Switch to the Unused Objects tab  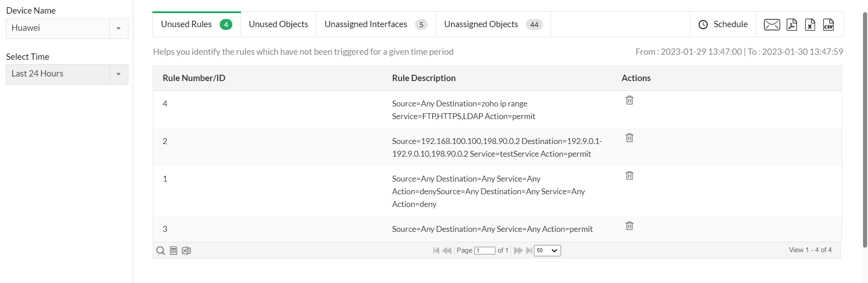[x=278, y=24]
